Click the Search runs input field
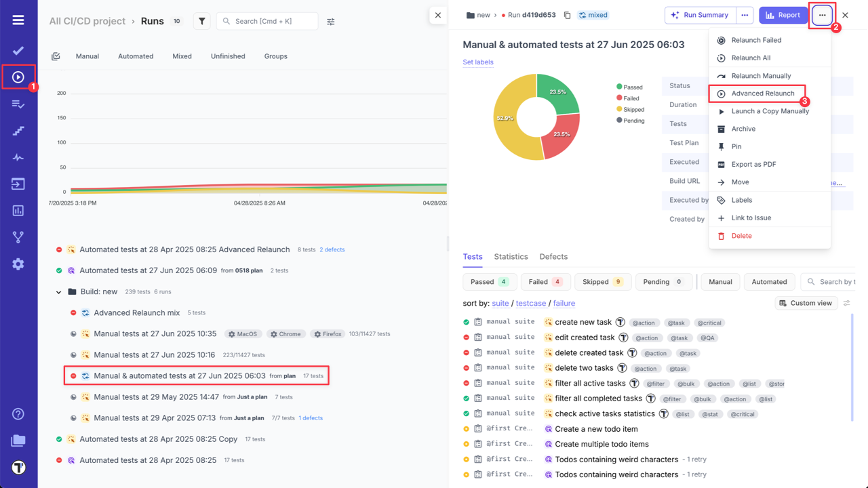The width and height of the screenshot is (868, 488). (x=267, y=21)
